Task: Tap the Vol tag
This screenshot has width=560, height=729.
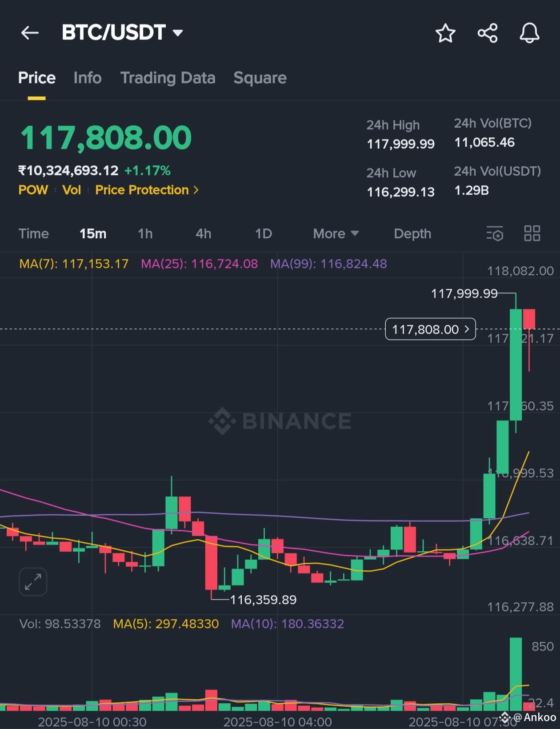Action: click(72, 190)
